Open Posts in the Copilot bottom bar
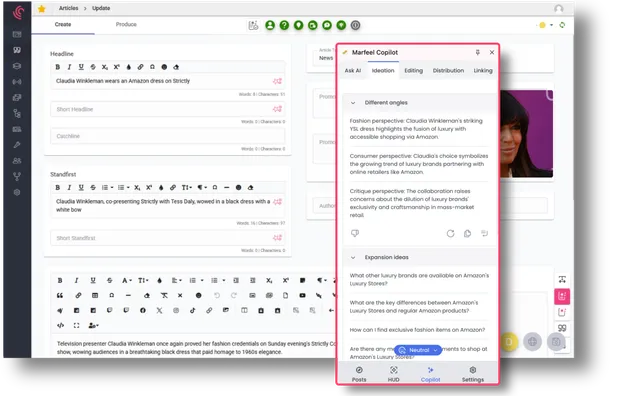The image size is (621, 396). pos(359,374)
